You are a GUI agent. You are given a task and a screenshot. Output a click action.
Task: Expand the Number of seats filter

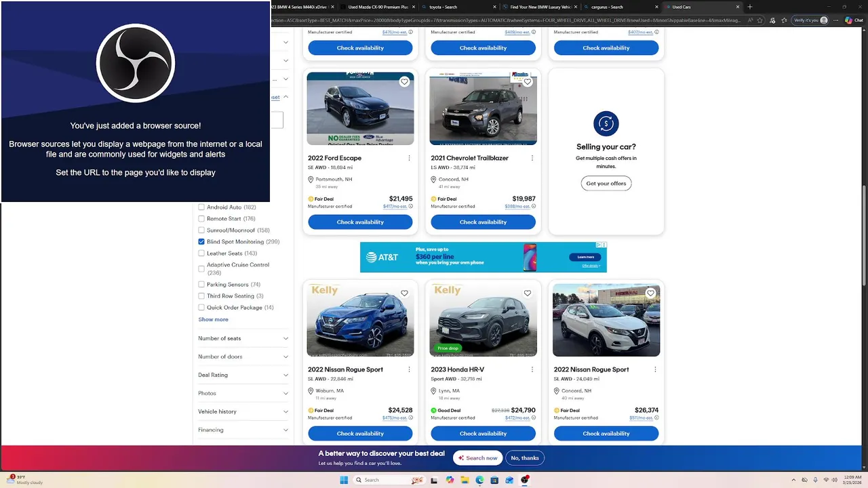click(x=243, y=338)
